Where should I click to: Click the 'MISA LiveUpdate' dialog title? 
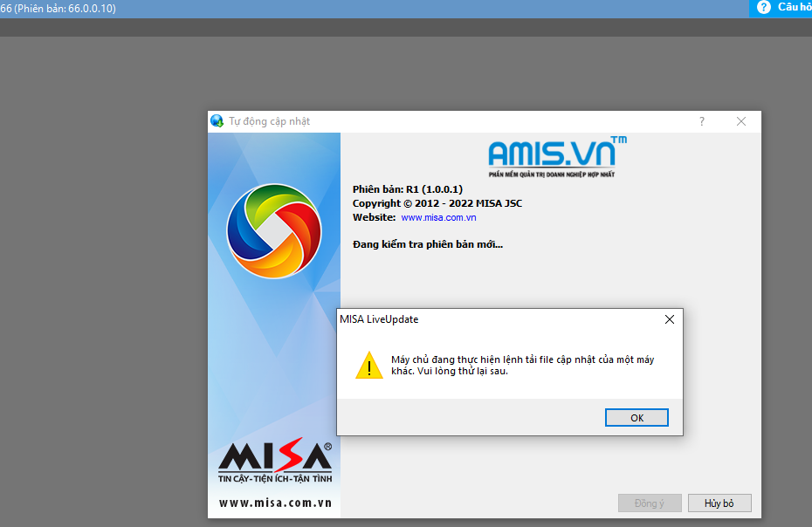coord(379,319)
